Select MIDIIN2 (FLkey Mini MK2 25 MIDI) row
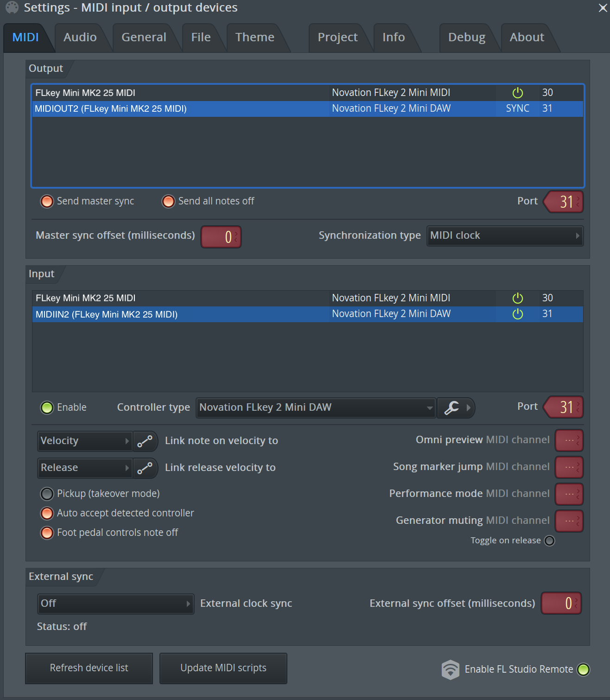The width and height of the screenshot is (610, 700). 308,314
